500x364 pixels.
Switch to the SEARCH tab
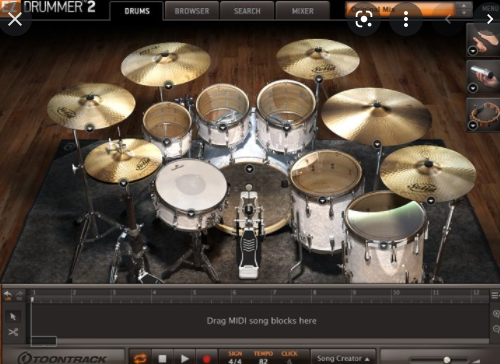(247, 11)
